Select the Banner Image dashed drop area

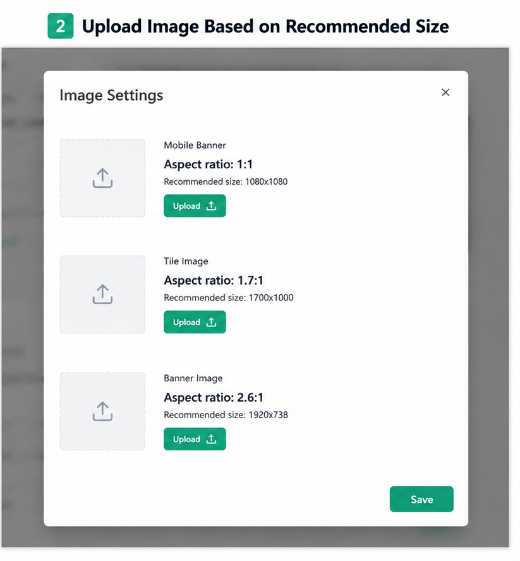coord(102,411)
